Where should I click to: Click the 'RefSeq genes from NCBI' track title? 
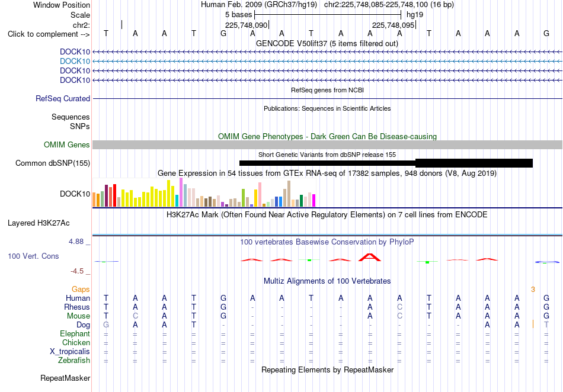(327, 90)
